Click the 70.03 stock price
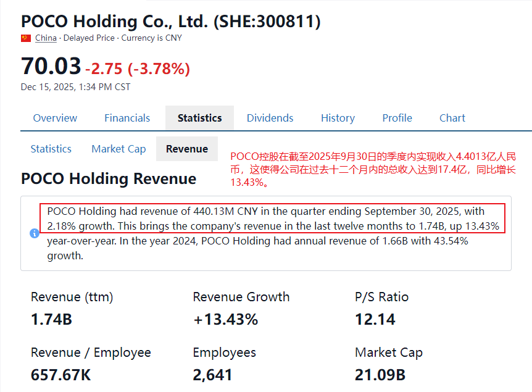The width and height of the screenshot is (532, 392). click(x=51, y=66)
